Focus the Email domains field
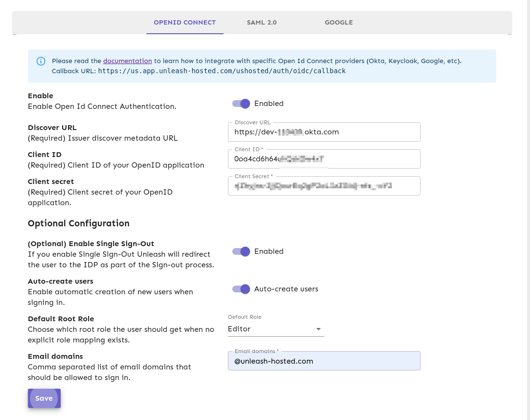Viewport: 530px width, 420px height. tap(324, 361)
